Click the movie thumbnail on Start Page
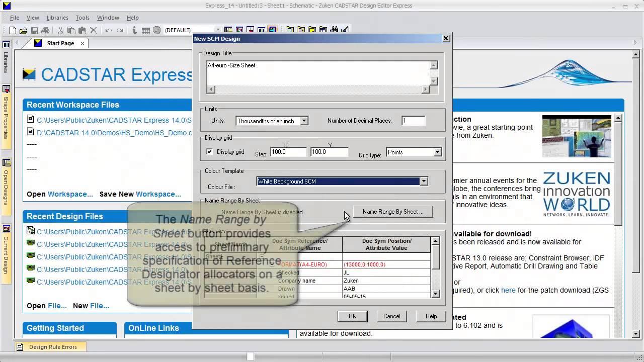 577,136
